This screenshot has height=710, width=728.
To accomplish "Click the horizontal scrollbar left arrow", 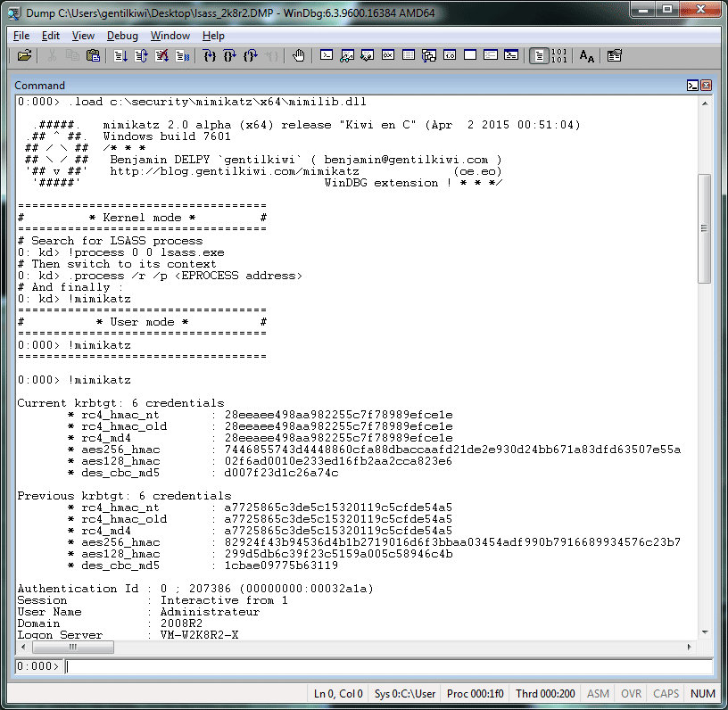I will pos(23,647).
